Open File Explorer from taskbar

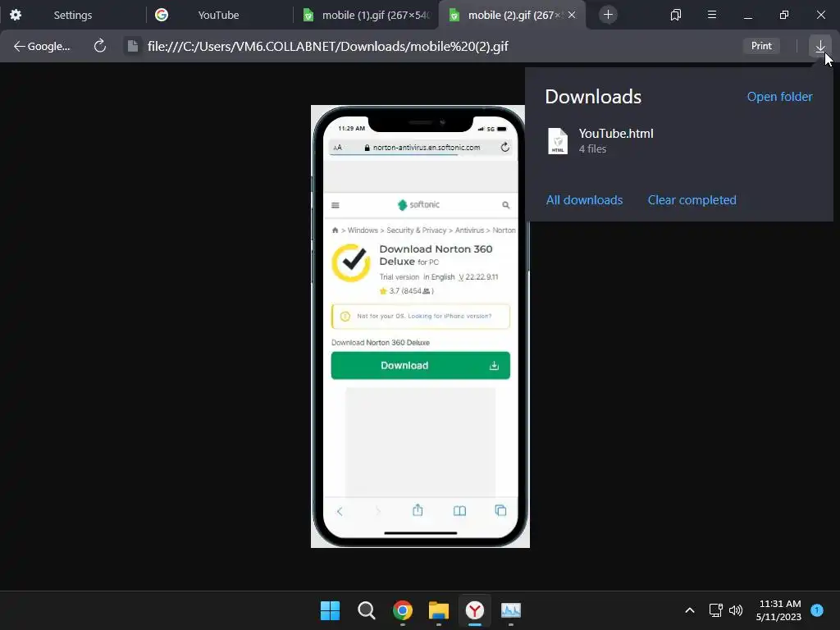(x=438, y=610)
